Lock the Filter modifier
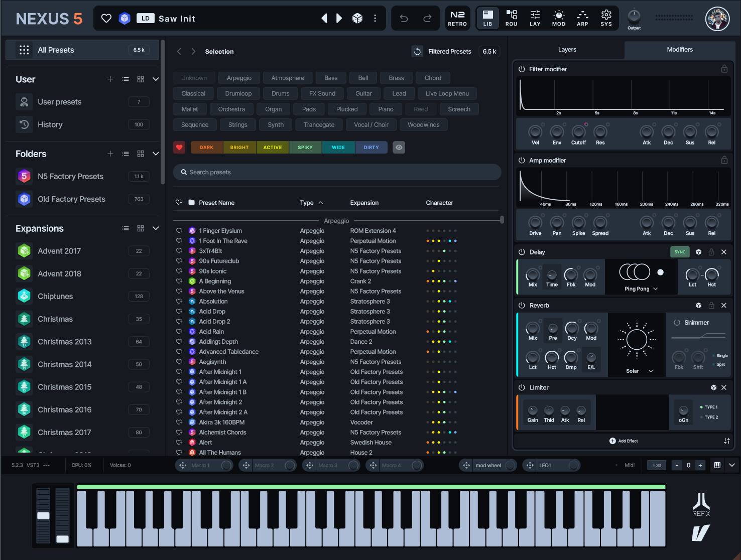 tap(724, 69)
